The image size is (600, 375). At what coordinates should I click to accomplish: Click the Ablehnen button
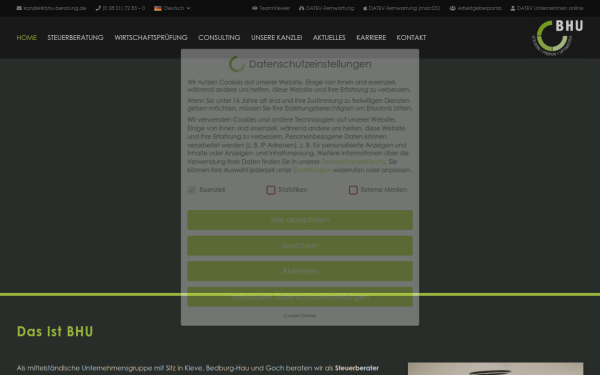(x=300, y=271)
